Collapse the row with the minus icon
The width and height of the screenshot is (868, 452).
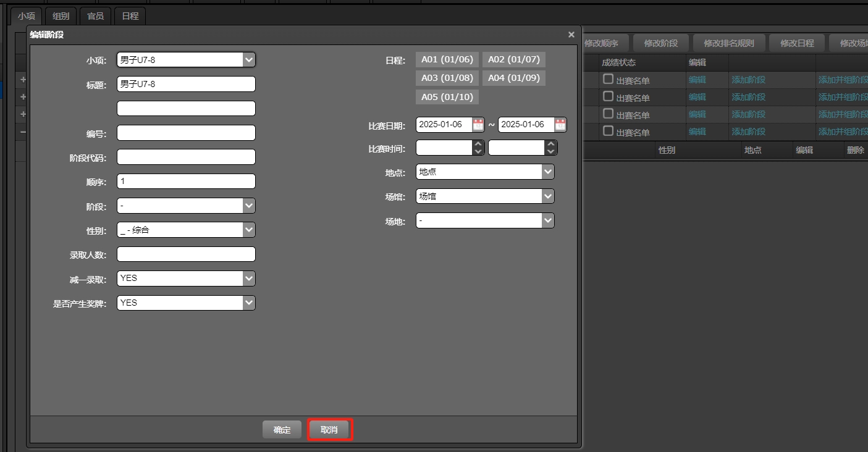[x=22, y=132]
